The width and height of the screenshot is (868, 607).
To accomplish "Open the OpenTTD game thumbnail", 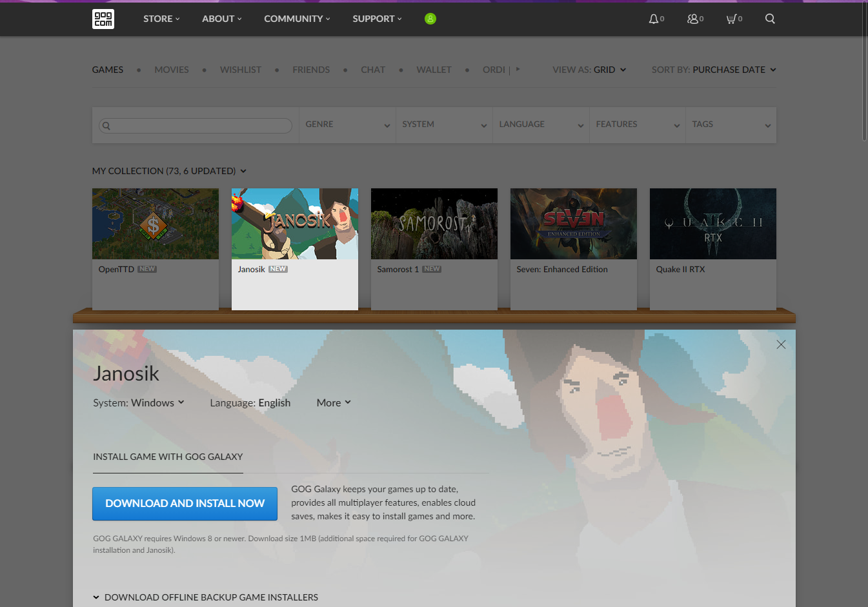I will pyautogui.click(x=156, y=224).
